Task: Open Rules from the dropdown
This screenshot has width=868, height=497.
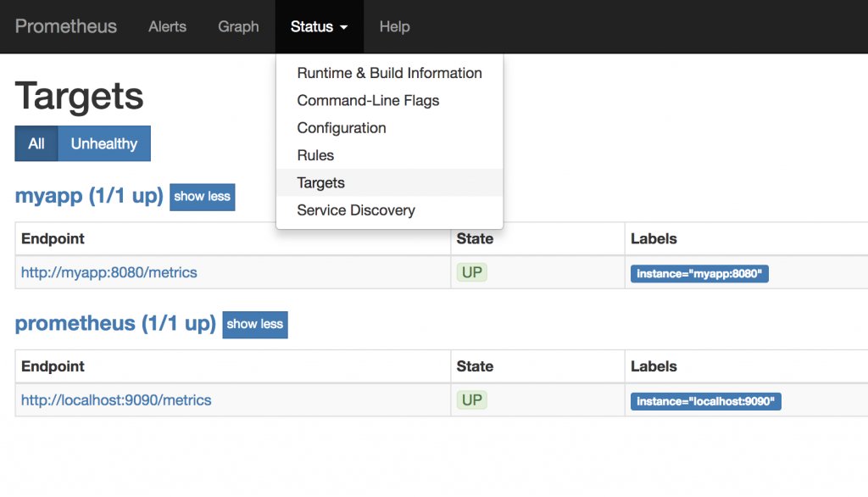Action: pos(315,155)
